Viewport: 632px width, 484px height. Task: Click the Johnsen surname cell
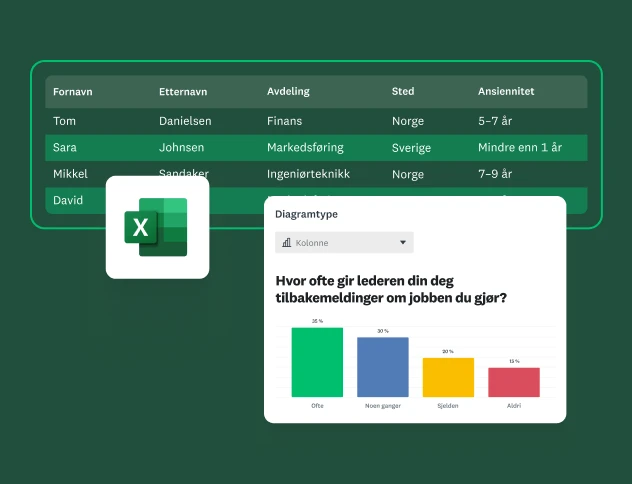pyautogui.click(x=181, y=147)
